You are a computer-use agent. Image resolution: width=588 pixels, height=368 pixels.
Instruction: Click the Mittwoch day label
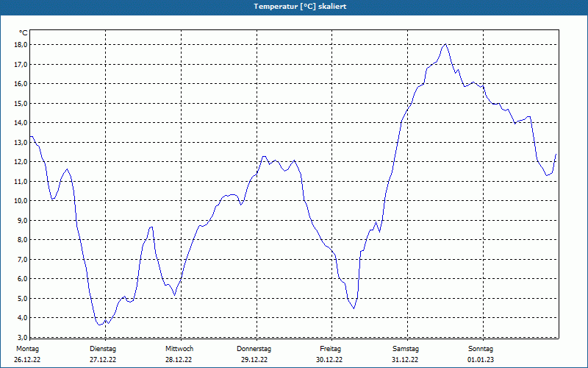pos(179,349)
